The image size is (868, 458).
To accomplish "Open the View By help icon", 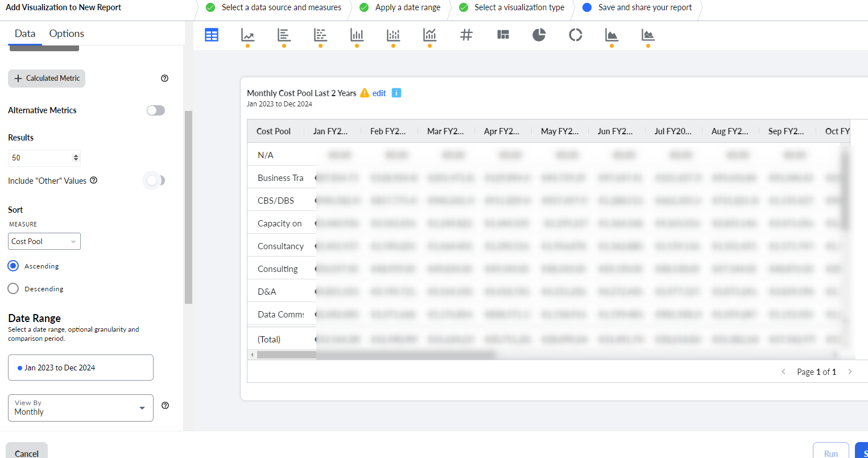I will tap(166, 406).
